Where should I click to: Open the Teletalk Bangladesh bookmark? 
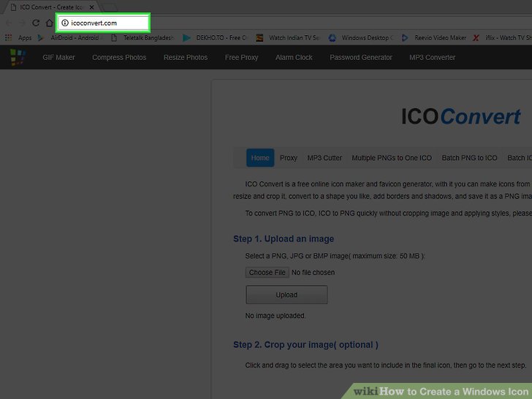pyautogui.click(x=143, y=38)
